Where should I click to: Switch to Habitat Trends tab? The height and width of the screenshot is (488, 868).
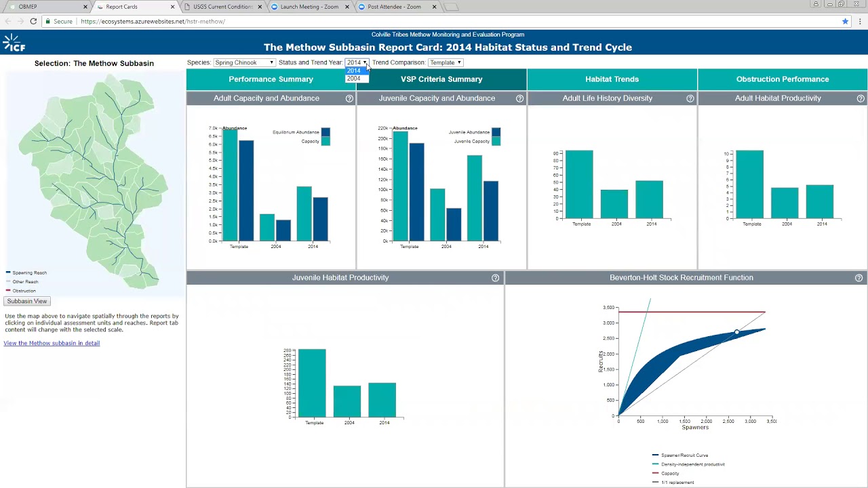point(612,79)
